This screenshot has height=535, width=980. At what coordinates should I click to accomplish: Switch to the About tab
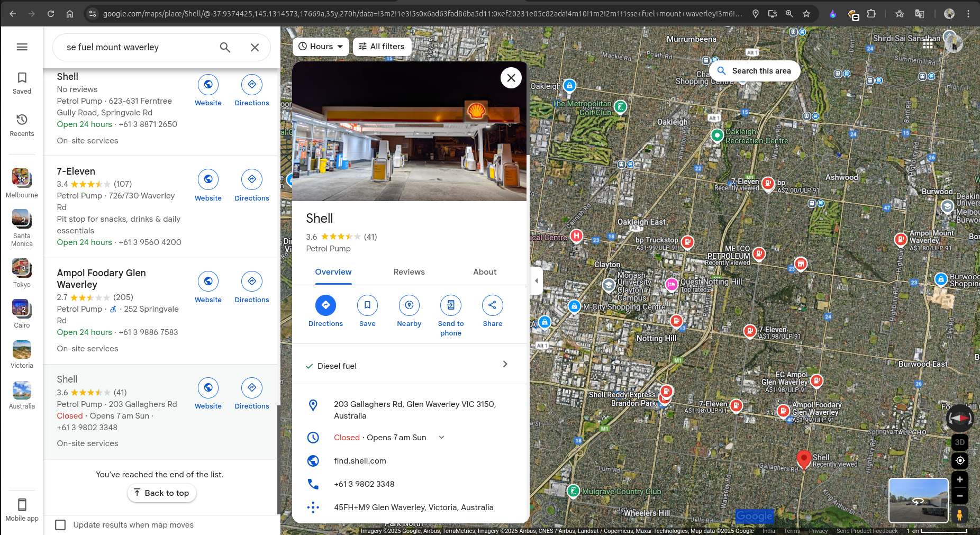485,272
